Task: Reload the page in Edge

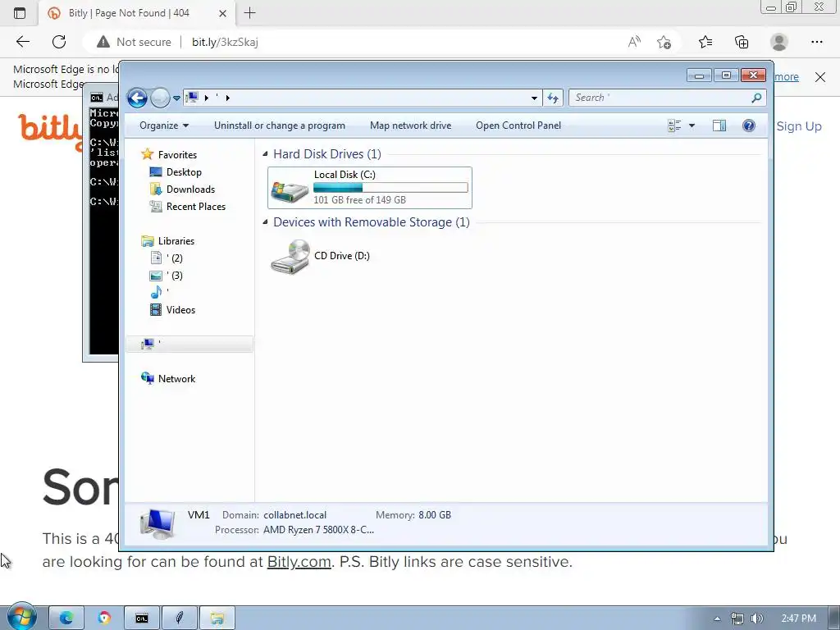Action: pyautogui.click(x=59, y=42)
